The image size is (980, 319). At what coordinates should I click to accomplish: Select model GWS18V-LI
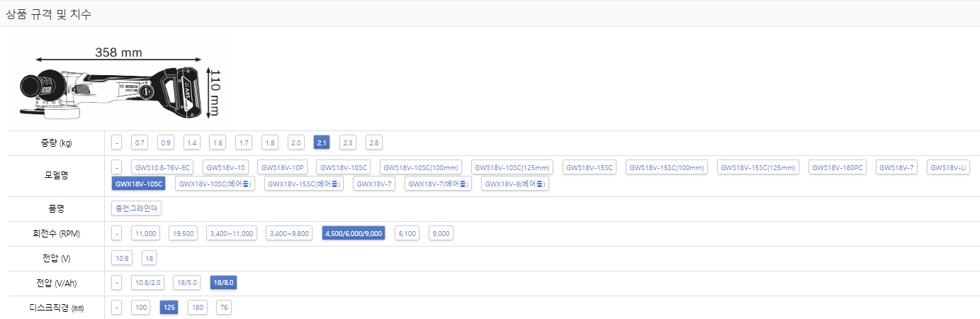[x=949, y=167]
